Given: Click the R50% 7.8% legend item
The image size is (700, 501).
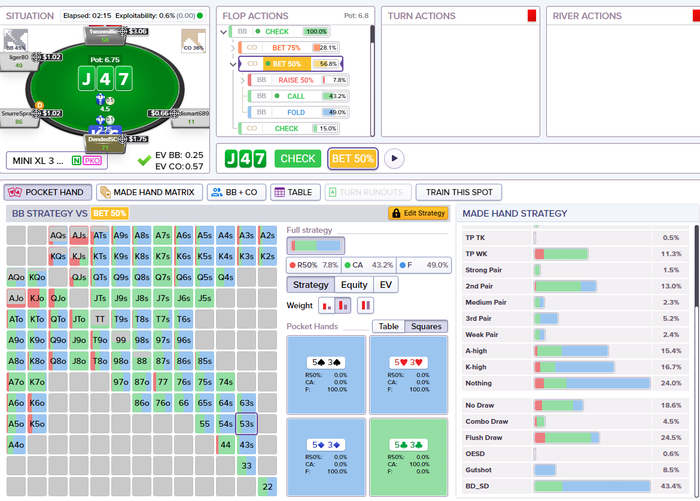Looking at the screenshot, I should [314, 265].
